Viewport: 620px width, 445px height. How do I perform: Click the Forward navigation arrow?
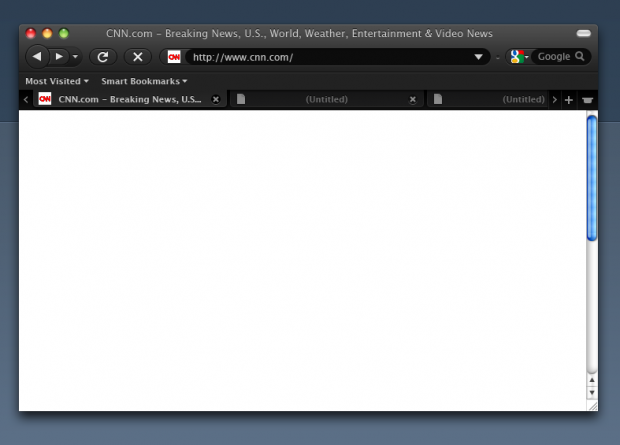point(59,57)
